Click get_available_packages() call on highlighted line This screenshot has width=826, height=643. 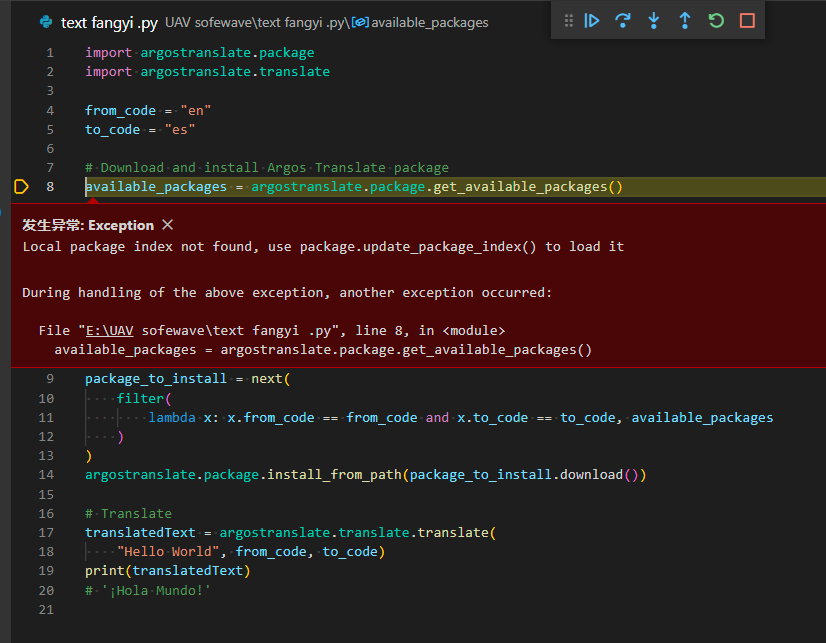point(528,186)
